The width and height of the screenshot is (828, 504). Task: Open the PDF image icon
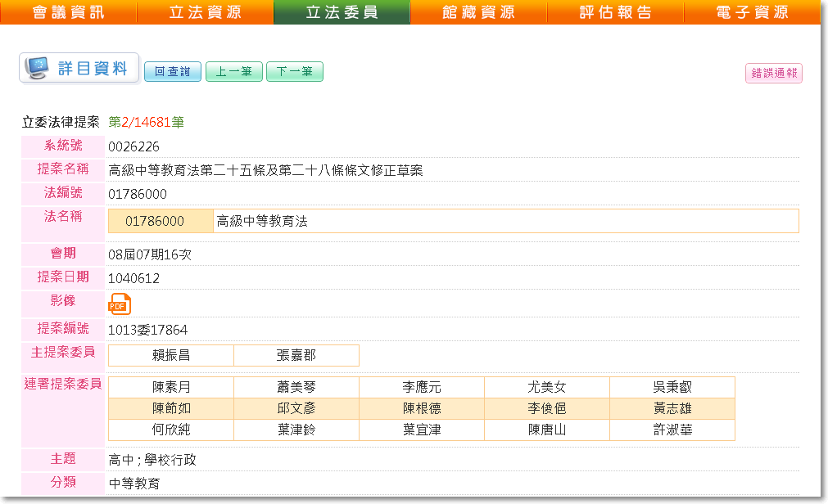pyautogui.click(x=120, y=304)
